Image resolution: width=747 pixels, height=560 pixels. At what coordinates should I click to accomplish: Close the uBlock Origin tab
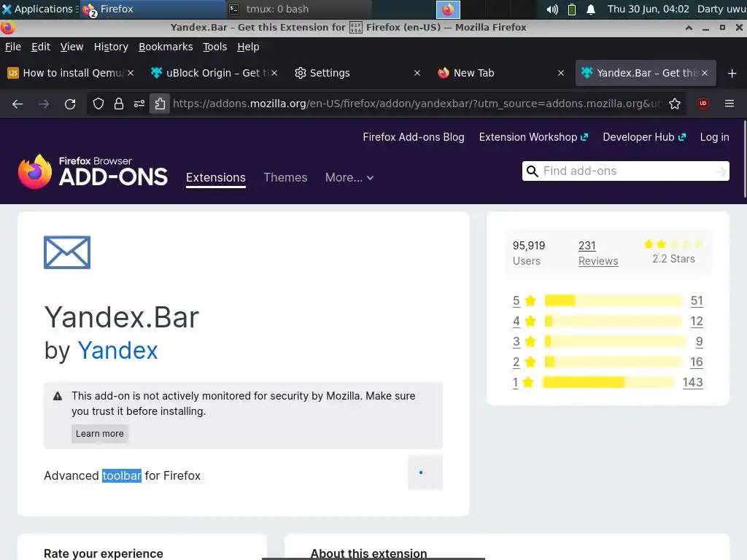tap(274, 73)
